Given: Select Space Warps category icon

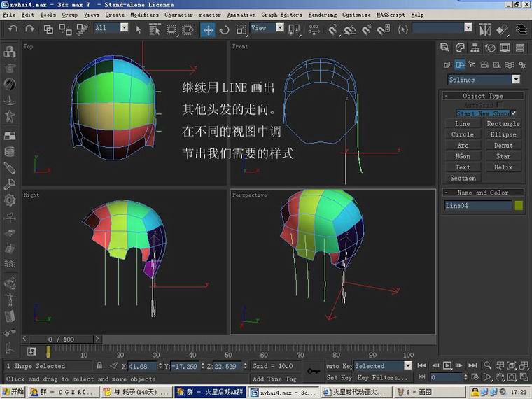Looking at the screenshot, I should 510,64.
